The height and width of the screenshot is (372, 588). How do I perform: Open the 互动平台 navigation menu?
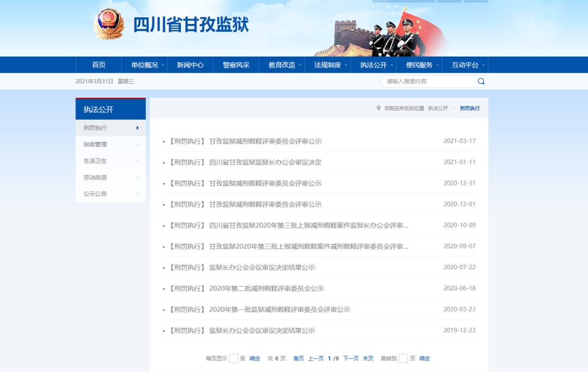(x=465, y=65)
